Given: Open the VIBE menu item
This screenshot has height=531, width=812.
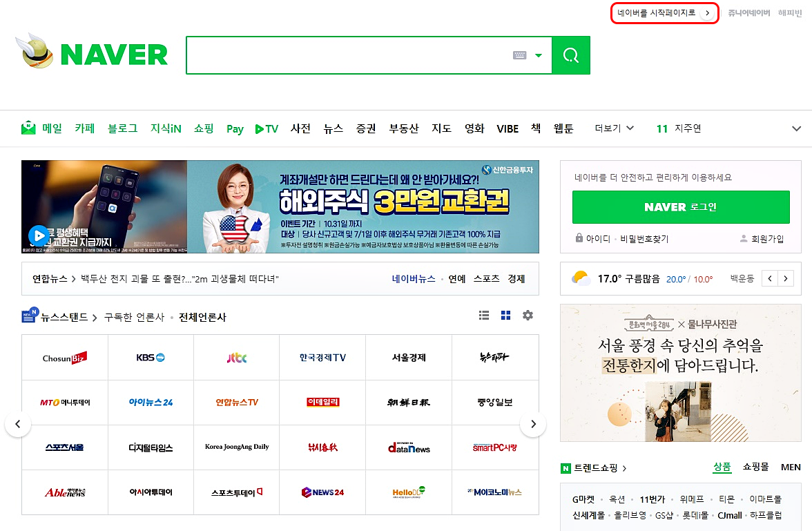Looking at the screenshot, I should coord(507,129).
